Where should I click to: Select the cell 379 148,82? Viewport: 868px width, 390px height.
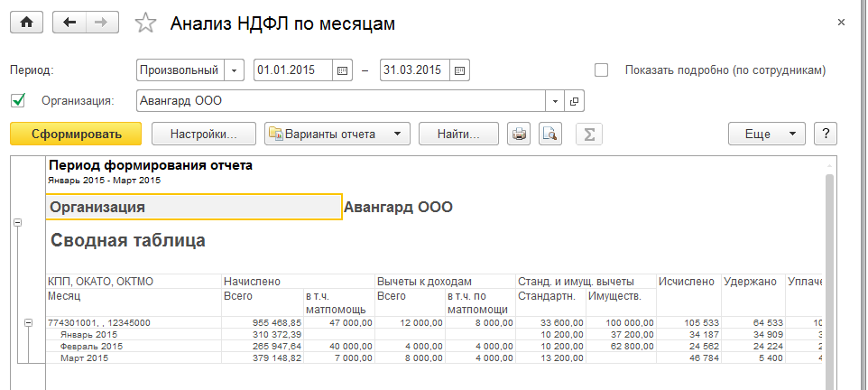[263, 357]
